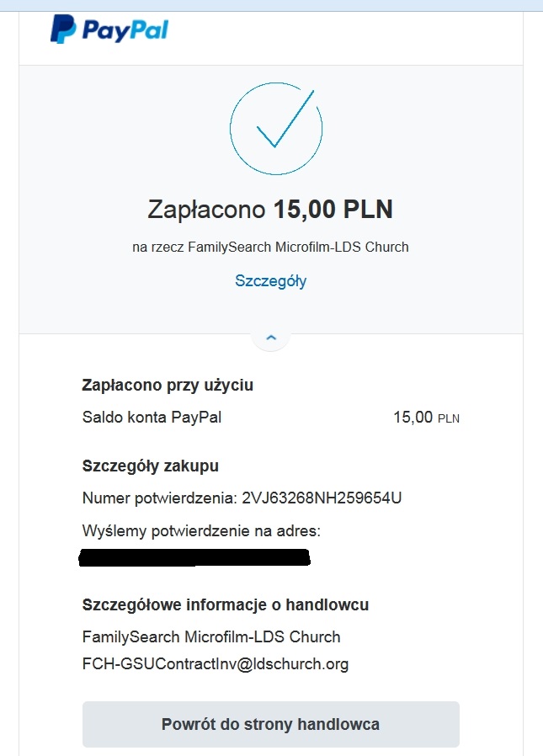Click the blacked-out email address bar
This screenshot has width=543, height=756.
tap(194, 557)
